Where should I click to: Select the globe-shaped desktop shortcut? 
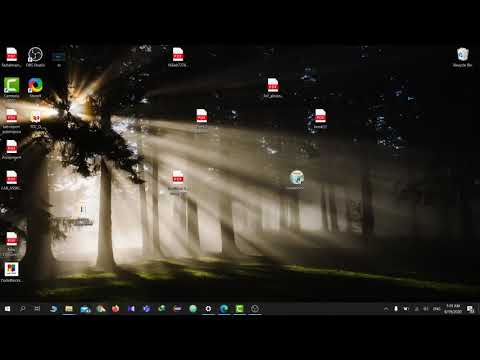coord(296,180)
